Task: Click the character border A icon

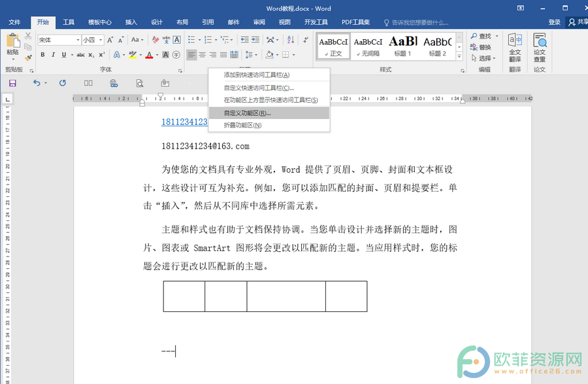Action: (177, 39)
